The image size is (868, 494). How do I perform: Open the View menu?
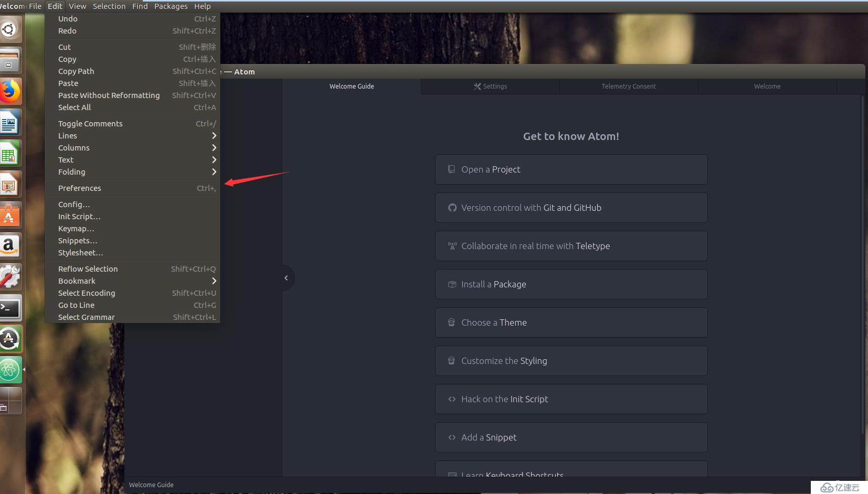(x=78, y=6)
